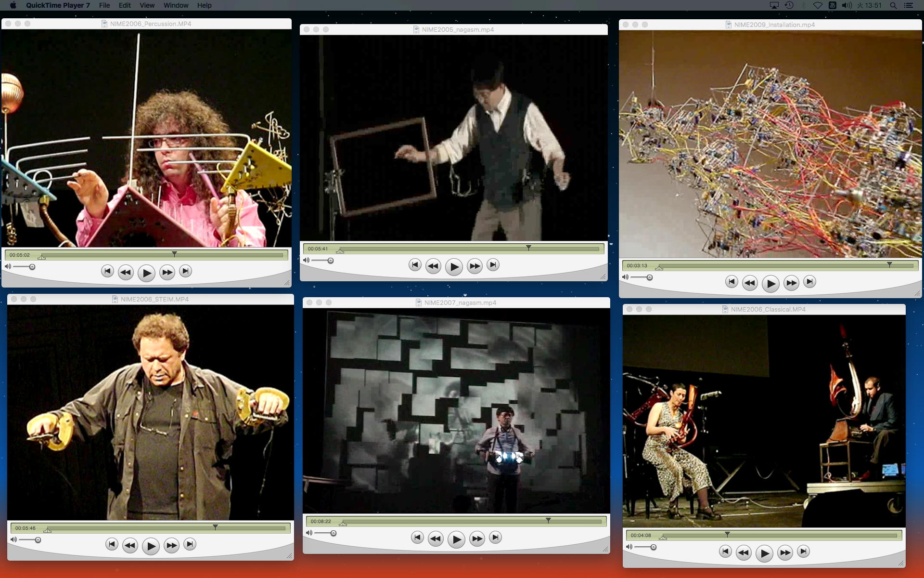The width and height of the screenshot is (924, 578).
Task: Open Notification Center list icon
Action: [909, 5]
